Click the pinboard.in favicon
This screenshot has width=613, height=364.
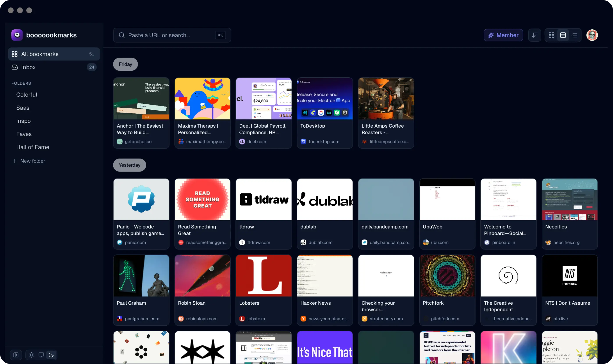click(x=487, y=242)
